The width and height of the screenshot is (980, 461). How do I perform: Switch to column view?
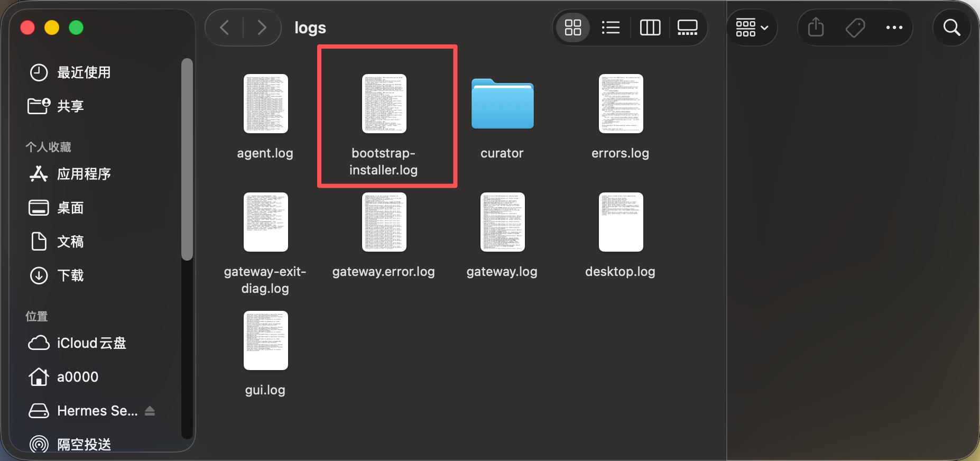(x=650, y=27)
